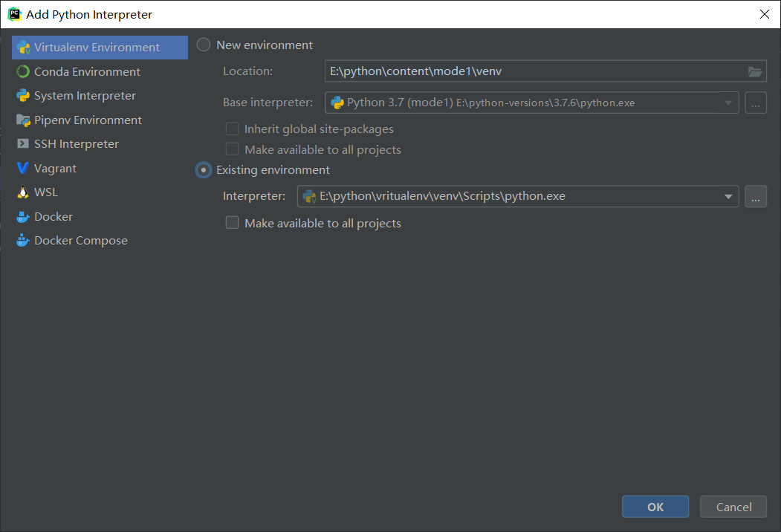Click the Python 3.7 (mode1) base interpreter text
The width and height of the screenshot is (781, 532).
(400, 103)
